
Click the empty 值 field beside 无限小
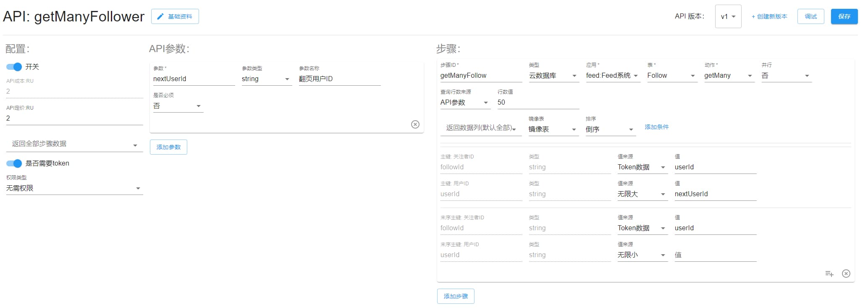pos(716,255)
